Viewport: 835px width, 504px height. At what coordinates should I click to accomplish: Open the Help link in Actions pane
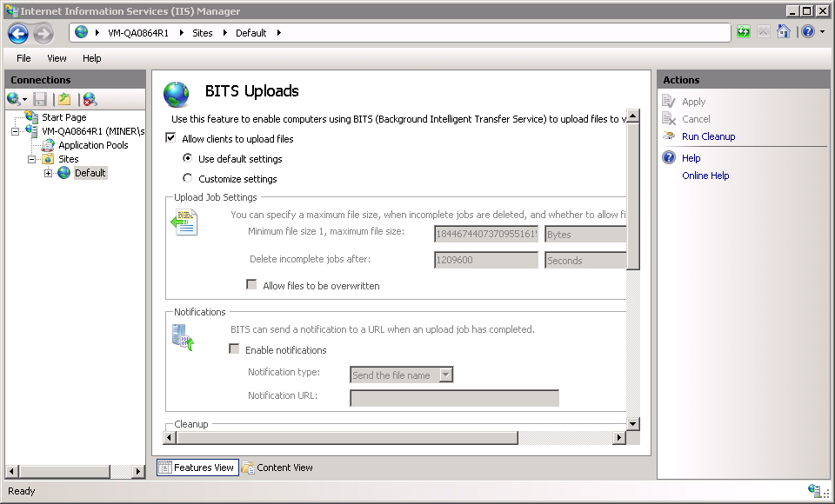[x=691, y=158]
